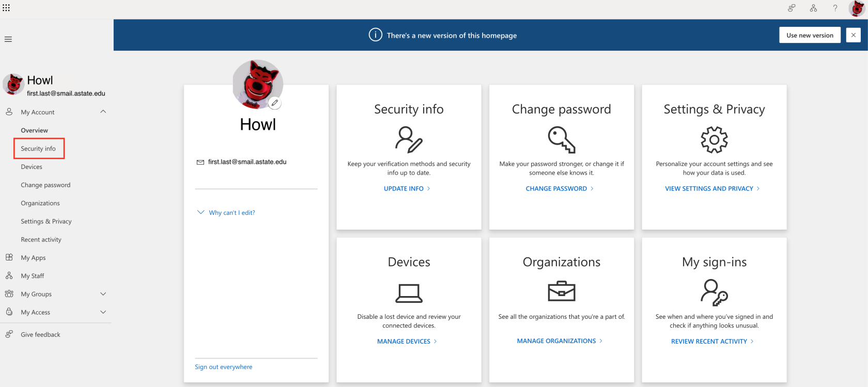Viewport: 868px width, 387px height.
Task: Open Recent activity in the sidebar
Action: 41,240
